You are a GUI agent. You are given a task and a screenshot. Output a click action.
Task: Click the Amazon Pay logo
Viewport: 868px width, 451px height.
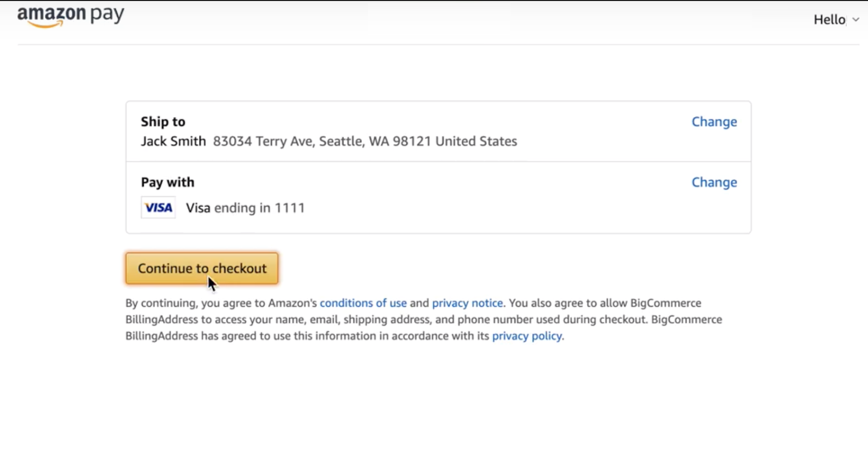point(71,15)
